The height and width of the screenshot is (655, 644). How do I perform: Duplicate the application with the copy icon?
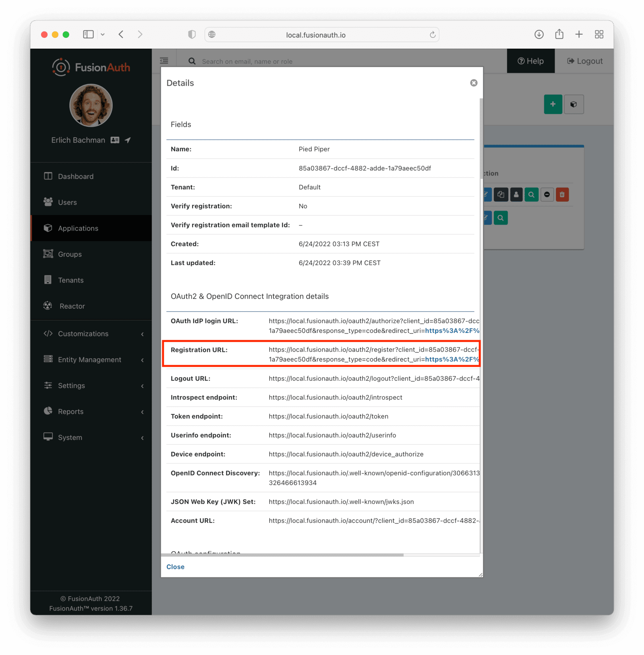coord(501,194)
